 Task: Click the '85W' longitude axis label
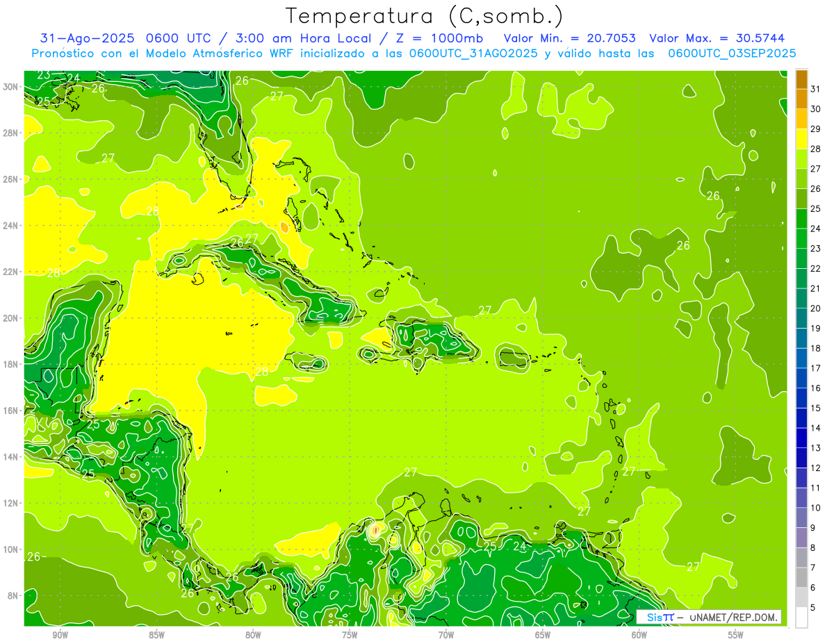[x=156, y=635]
